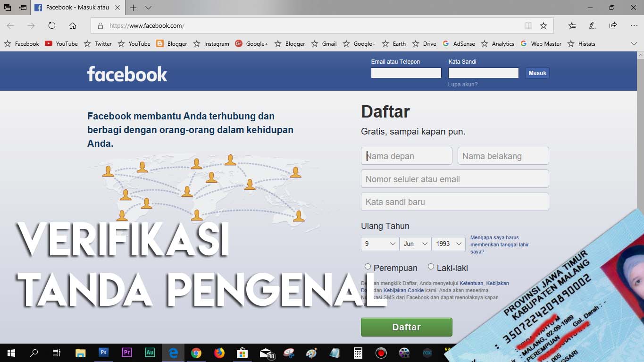This screenshot has height=362, width=644.
Task: Click the Email atau Telepon field
Action: tap(406, 73)
